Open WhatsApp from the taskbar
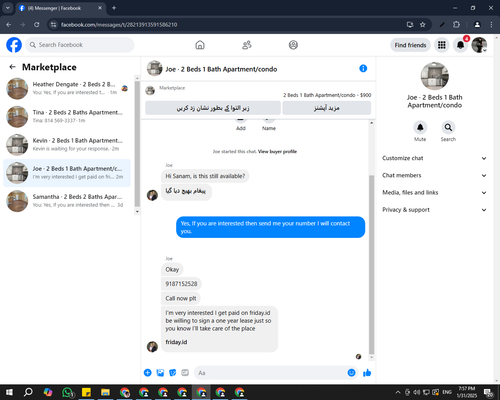The height and width of the screenshot is (400, 500). pyautogui.click(x=68, y=392)
